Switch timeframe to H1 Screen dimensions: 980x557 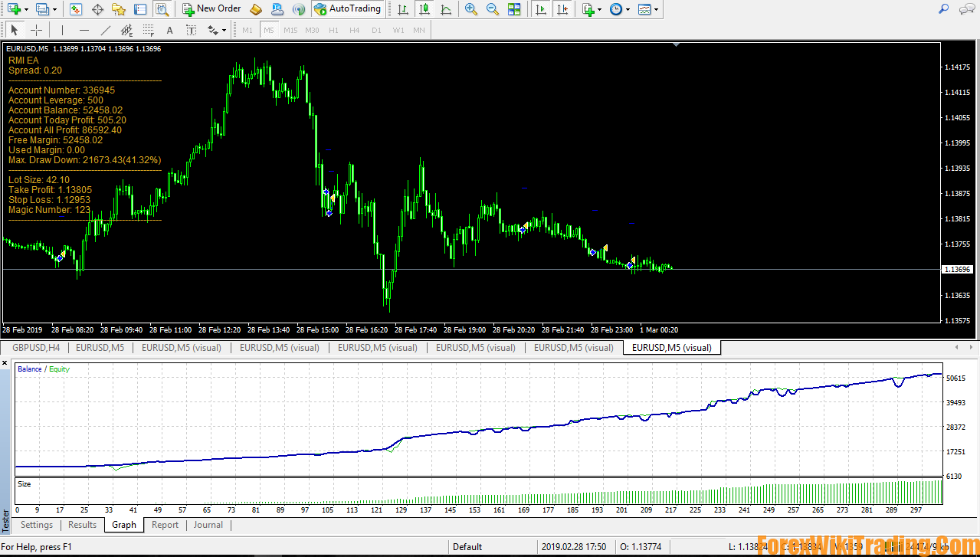(333, 30)
